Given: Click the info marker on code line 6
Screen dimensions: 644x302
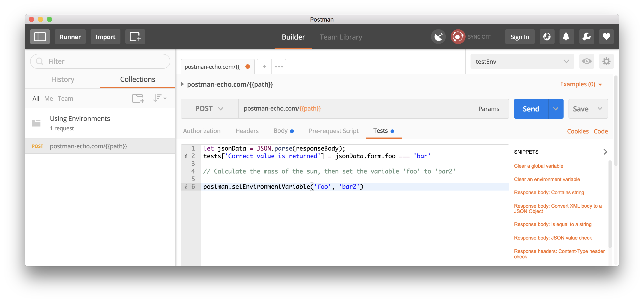Looking at the screenshot, I should tap(186, 187).
